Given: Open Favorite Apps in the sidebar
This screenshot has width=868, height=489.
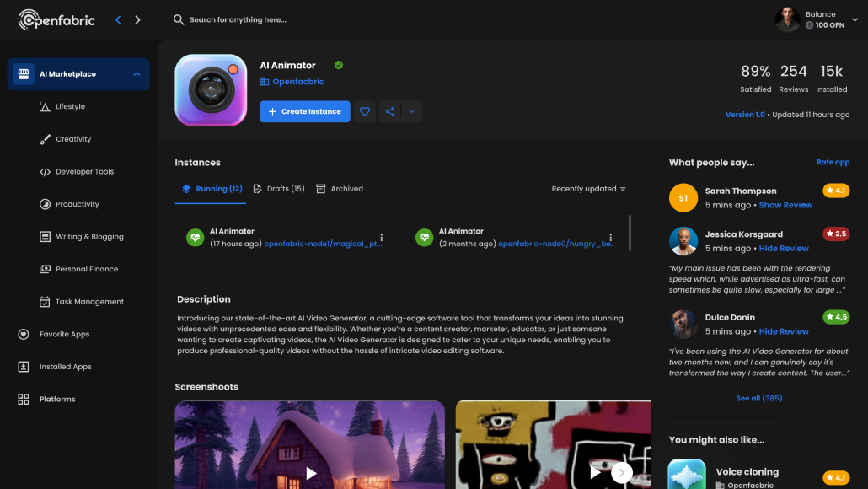Looking at the screenshot, I should tap(64, 334).
